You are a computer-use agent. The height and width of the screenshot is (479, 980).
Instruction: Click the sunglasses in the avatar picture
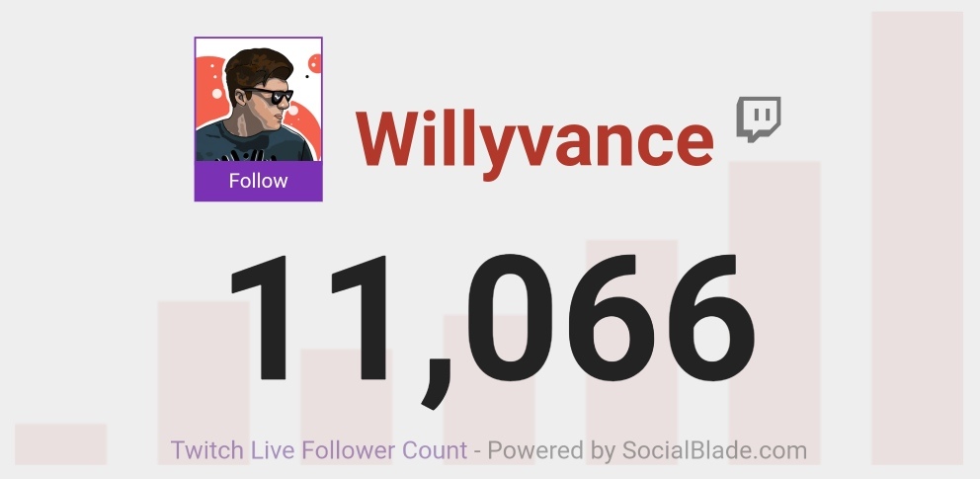(x=271, y=96)
